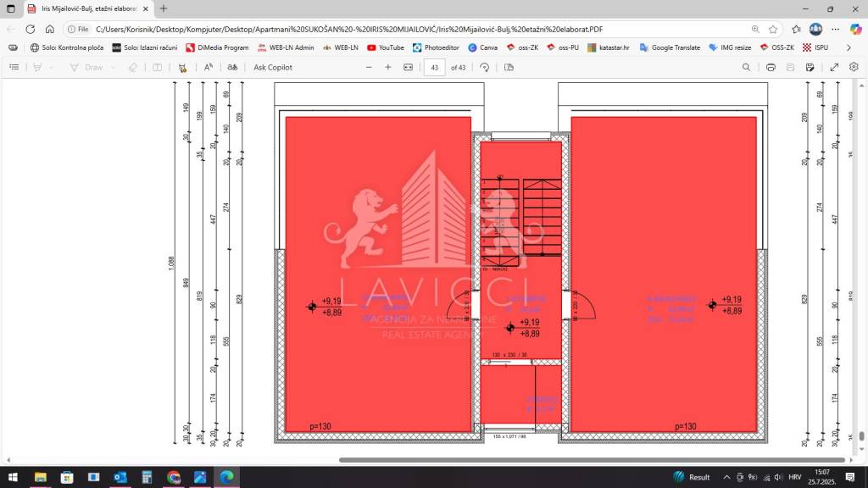868x488 pixels.
Task: Open the PDF settings gear
Action: 854,67
